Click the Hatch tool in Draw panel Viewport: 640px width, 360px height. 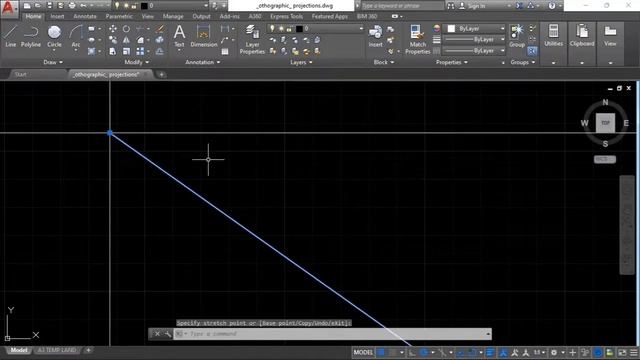pyautogui.click(x=91, y=51)
